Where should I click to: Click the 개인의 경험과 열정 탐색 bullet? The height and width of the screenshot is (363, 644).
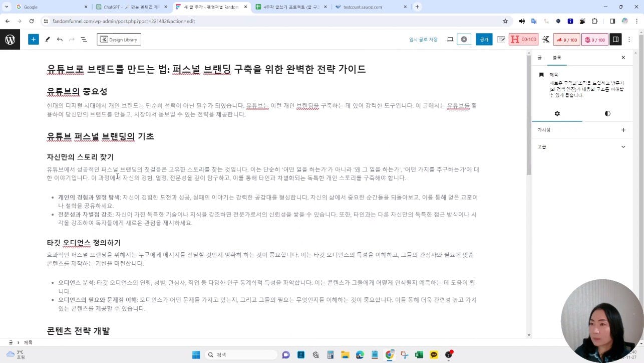(x=268, y=202)
